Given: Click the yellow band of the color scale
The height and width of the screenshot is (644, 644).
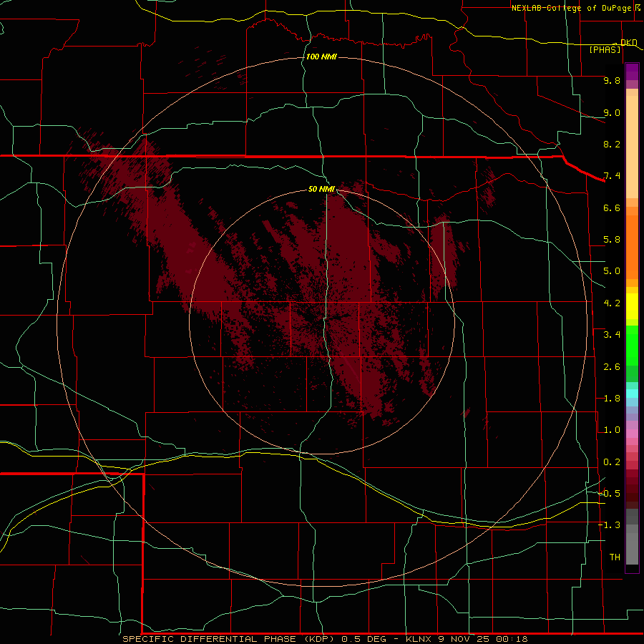Looking at the screenshot, I should tap(632, 306).
